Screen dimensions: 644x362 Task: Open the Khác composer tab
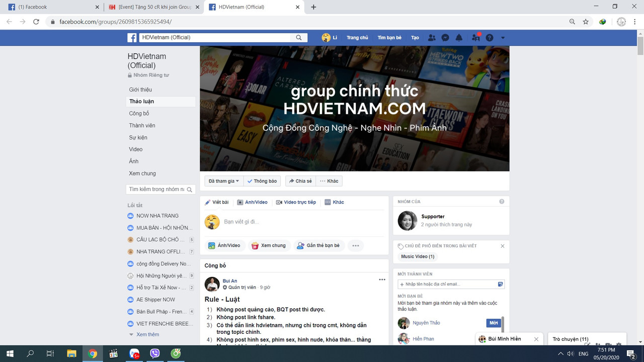click(x=335, y=202)
